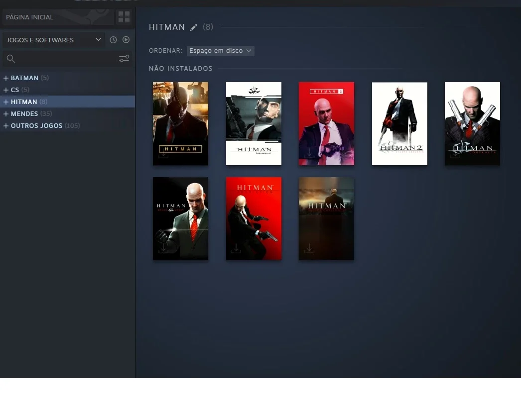Select OUTROS JOGOS collection label
Screen dimensions: 521x420
coord(36,126)
